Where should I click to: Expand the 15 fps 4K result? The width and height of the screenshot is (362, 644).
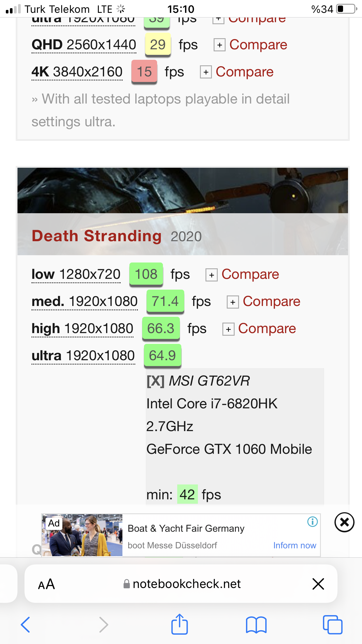click(144, 72)
